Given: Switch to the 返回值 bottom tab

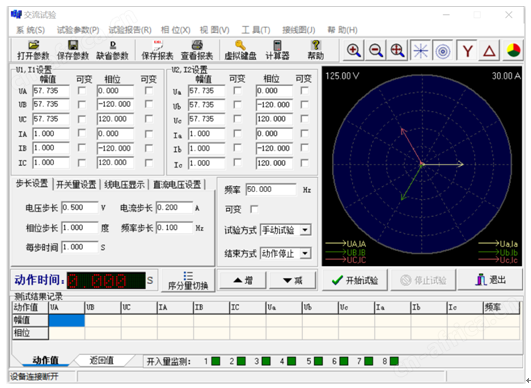Looking at the screenshot, I should tap(102, 361).
